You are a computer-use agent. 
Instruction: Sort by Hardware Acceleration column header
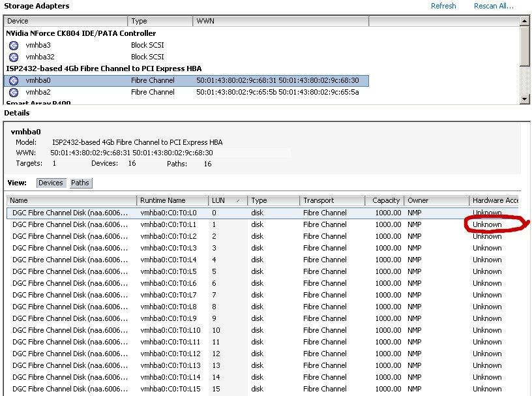click(495, 200)
